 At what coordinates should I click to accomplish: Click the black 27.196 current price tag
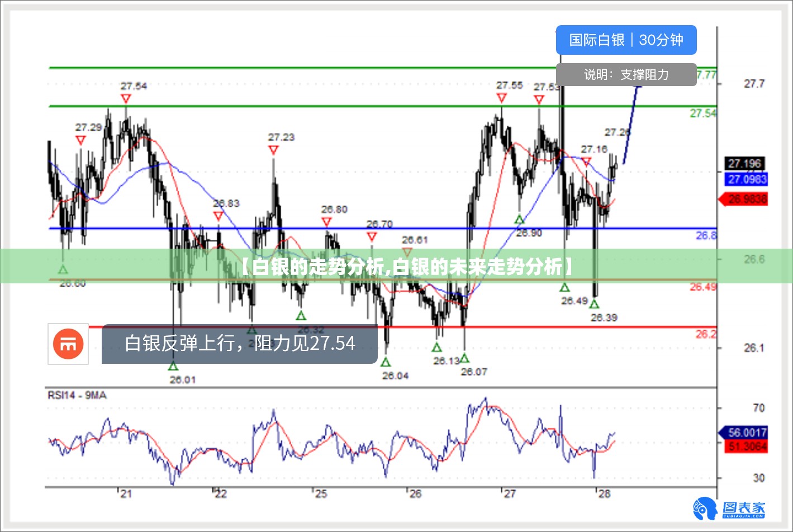pyautogui.click(x=745, y=164)
